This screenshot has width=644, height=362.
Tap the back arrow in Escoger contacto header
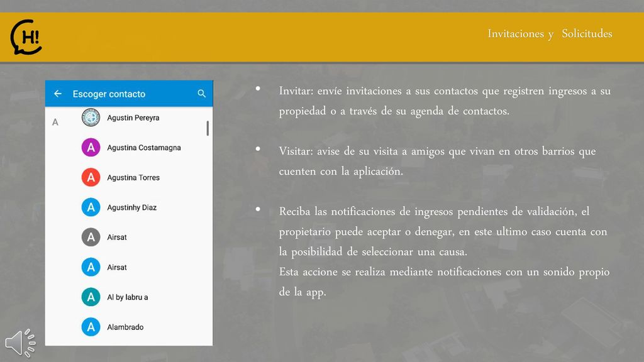[57, 94]
